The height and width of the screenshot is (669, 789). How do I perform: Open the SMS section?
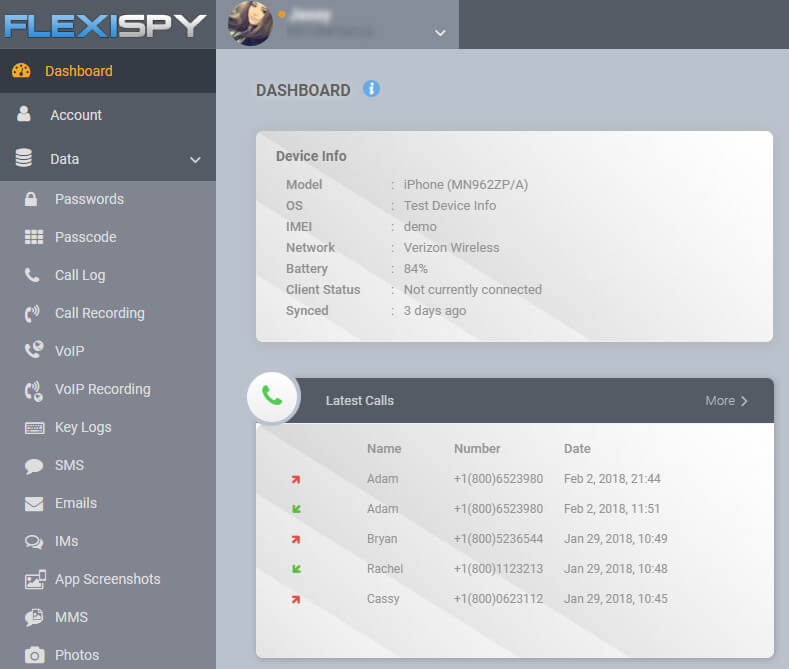(69, 465)
